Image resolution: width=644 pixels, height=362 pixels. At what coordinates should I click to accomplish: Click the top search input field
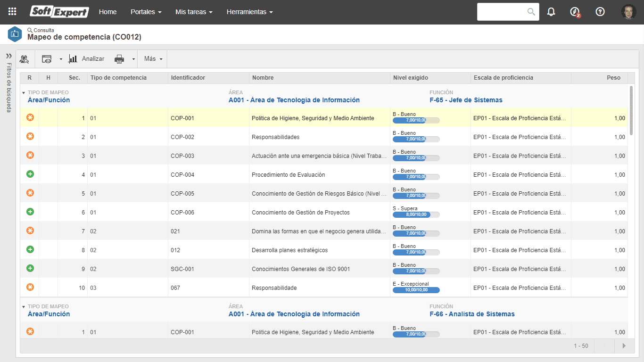click(x=502, y=12)
